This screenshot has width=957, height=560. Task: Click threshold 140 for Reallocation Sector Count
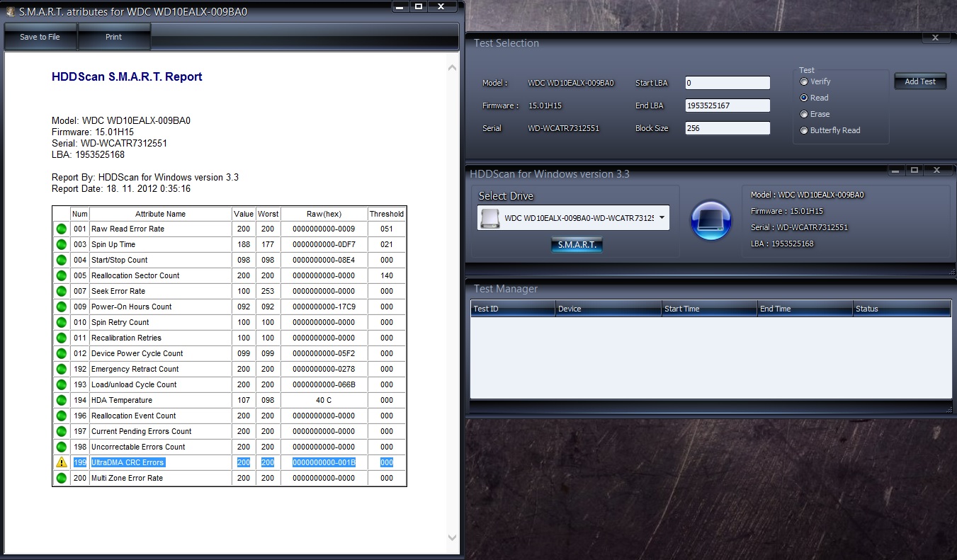pyautogui.click(x=387, y=275)
